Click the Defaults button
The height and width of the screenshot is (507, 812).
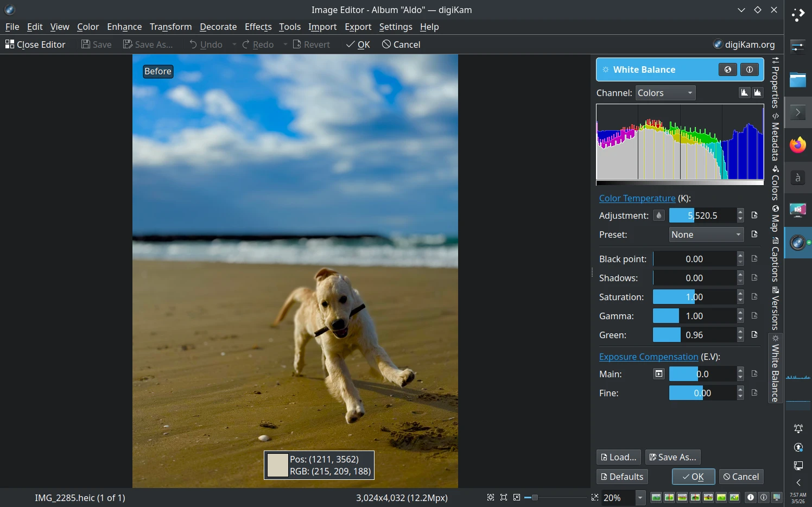622,477
